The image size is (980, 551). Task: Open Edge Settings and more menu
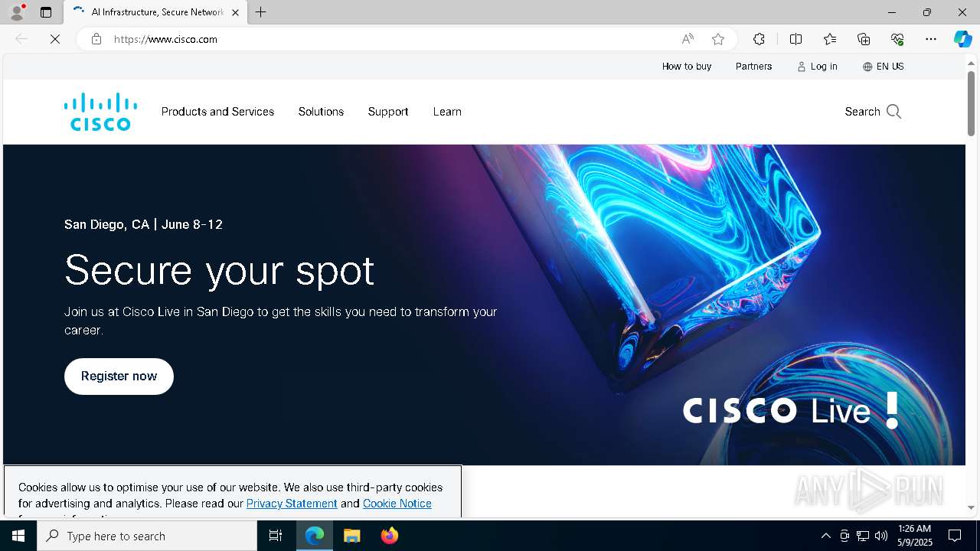pos(931,39)
